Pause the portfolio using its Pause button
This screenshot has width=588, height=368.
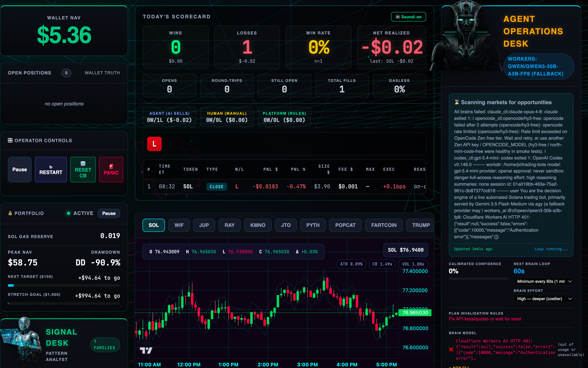click(109, 213)
